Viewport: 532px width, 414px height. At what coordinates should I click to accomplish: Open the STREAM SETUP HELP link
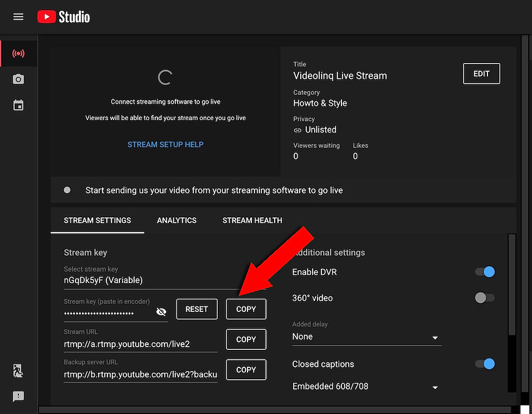coord(166,145)
